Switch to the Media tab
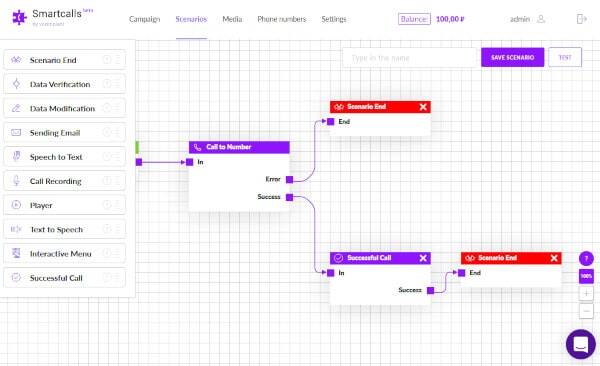Screen dimensions: 600x366 (x=232, y=19)
